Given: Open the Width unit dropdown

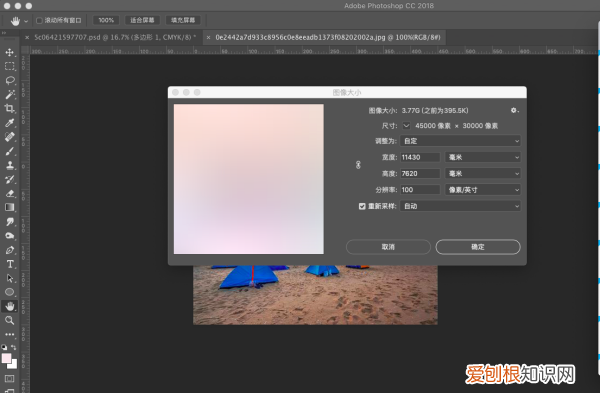Looking at the screenshot, I should pyautogui.click(x=483, y=157).
